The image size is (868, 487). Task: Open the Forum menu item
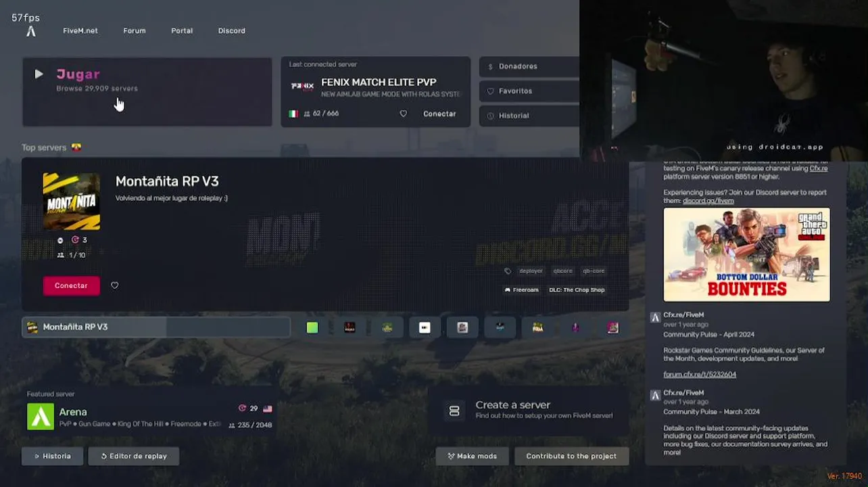pos(135,30)
